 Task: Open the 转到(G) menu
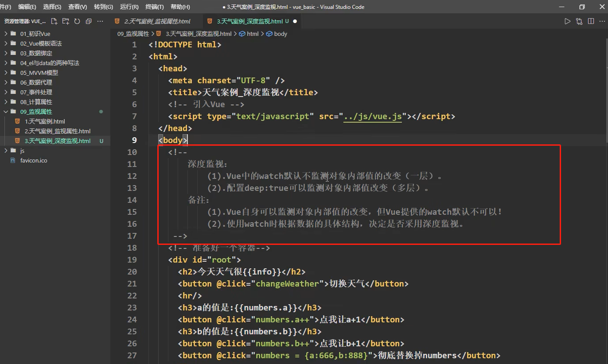[x=103, y=7]
